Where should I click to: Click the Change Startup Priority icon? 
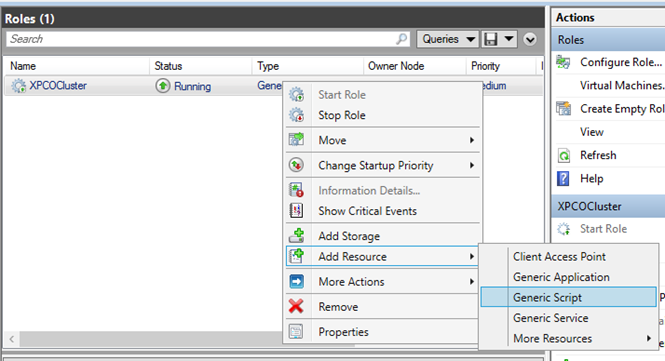pos(296,165)
